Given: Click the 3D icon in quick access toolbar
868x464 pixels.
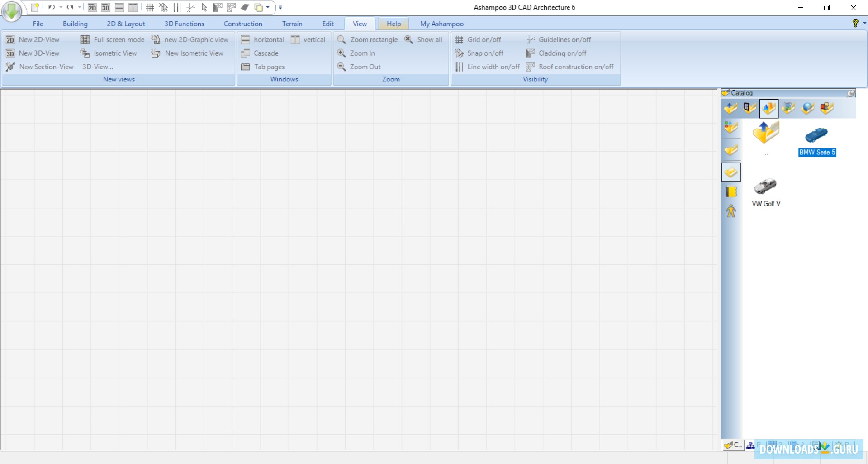Looking at the screenshot, I should (105, 7).
